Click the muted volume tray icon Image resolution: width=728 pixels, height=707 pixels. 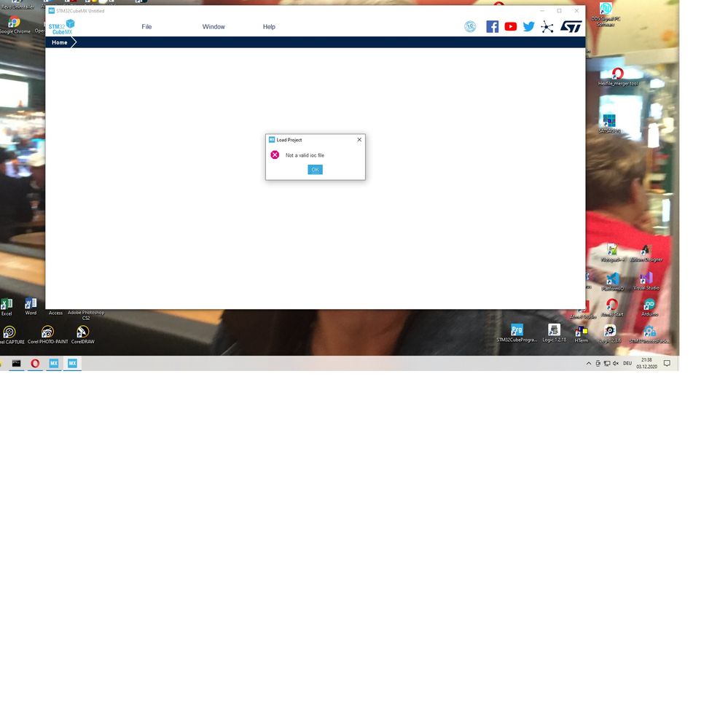[x=616, y=363]
